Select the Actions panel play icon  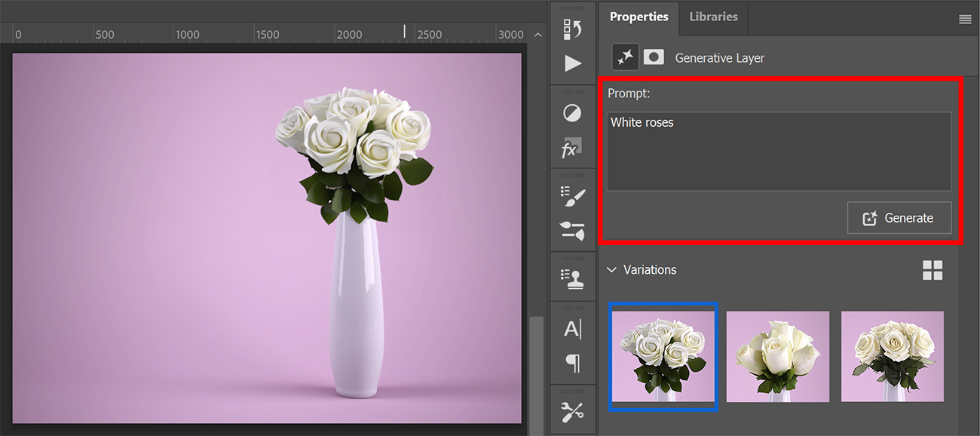tap(573, 63)
